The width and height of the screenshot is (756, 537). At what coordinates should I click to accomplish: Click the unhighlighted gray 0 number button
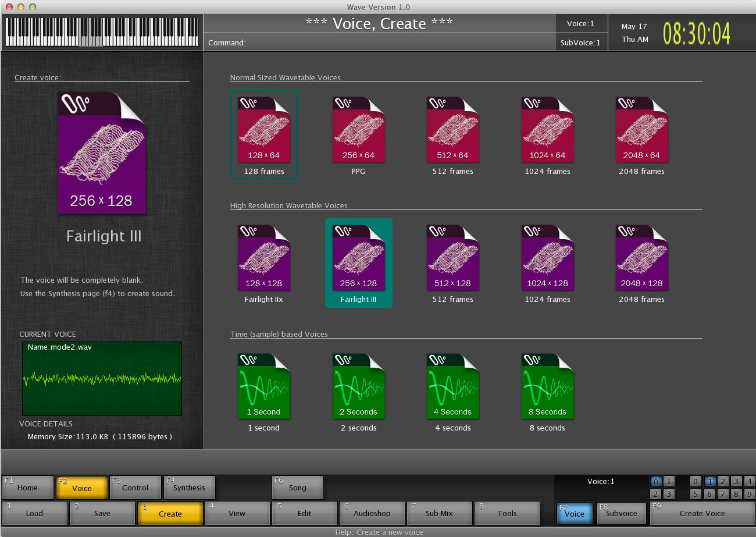click(x=696, y=481)
